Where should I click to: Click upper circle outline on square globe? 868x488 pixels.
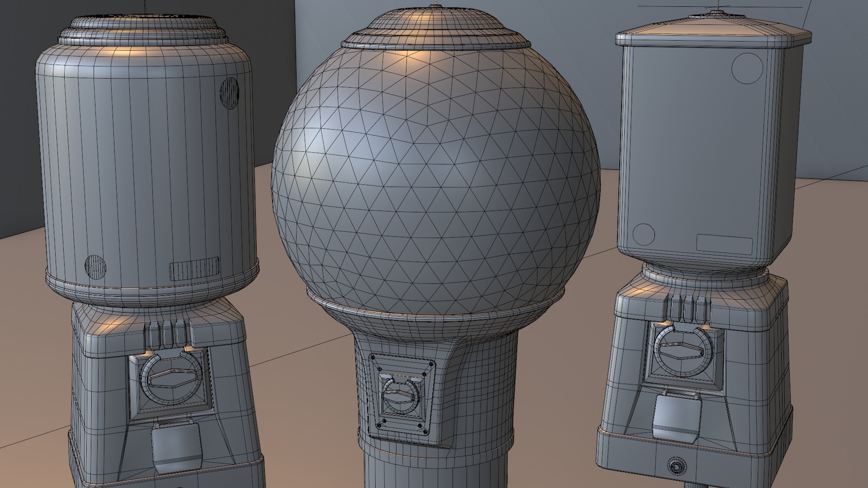747,68
